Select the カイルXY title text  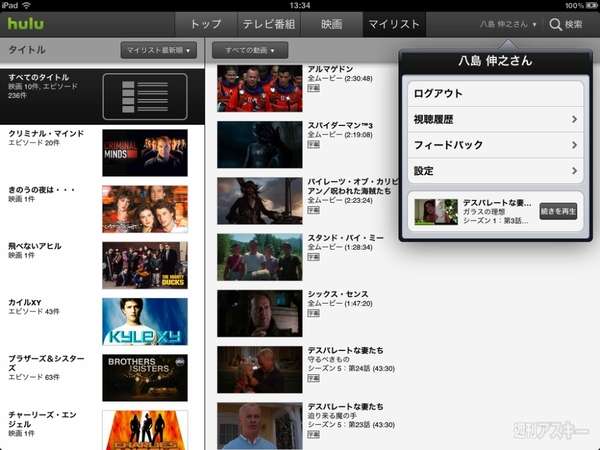coord(25,302)
